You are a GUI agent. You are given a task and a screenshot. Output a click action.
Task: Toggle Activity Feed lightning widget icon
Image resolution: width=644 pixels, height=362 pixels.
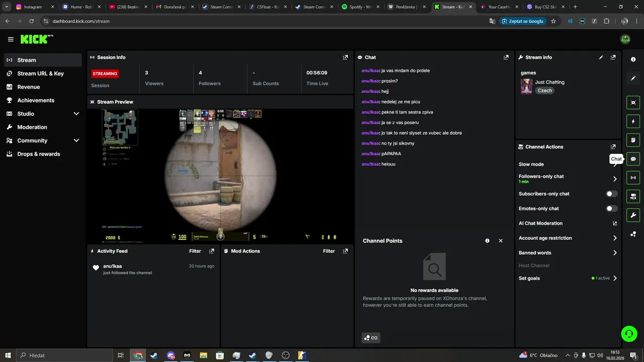633,121
